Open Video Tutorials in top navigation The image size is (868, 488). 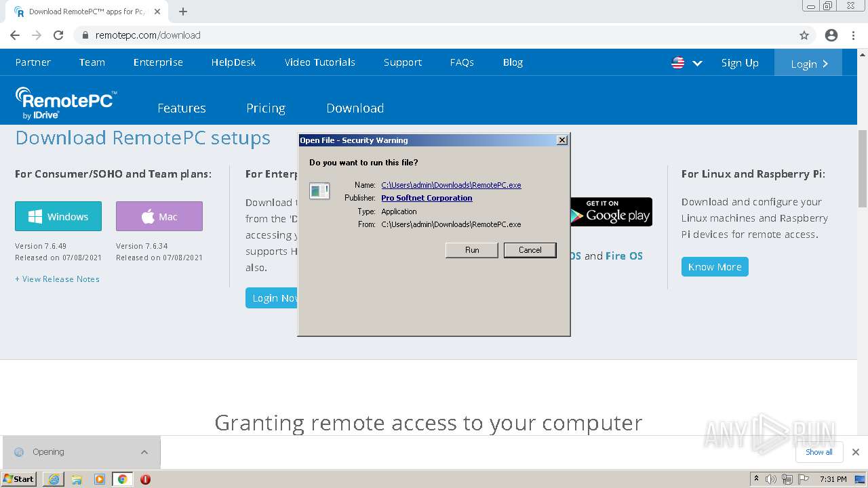[319, 62]
